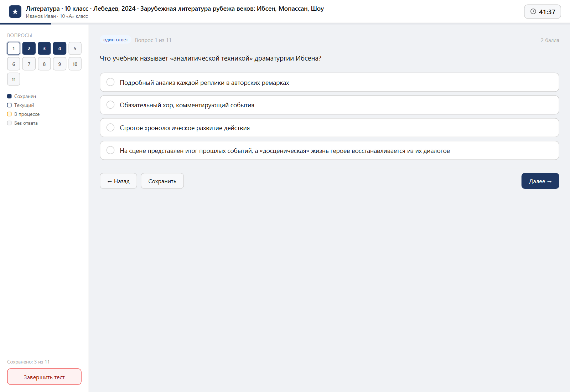Click the «Без ответа» legend entry
The width and height of the screenshot is (570, 392).
point(22,123)
